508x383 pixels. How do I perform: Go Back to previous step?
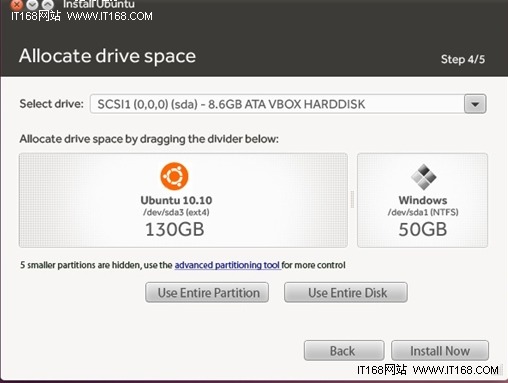344,351
